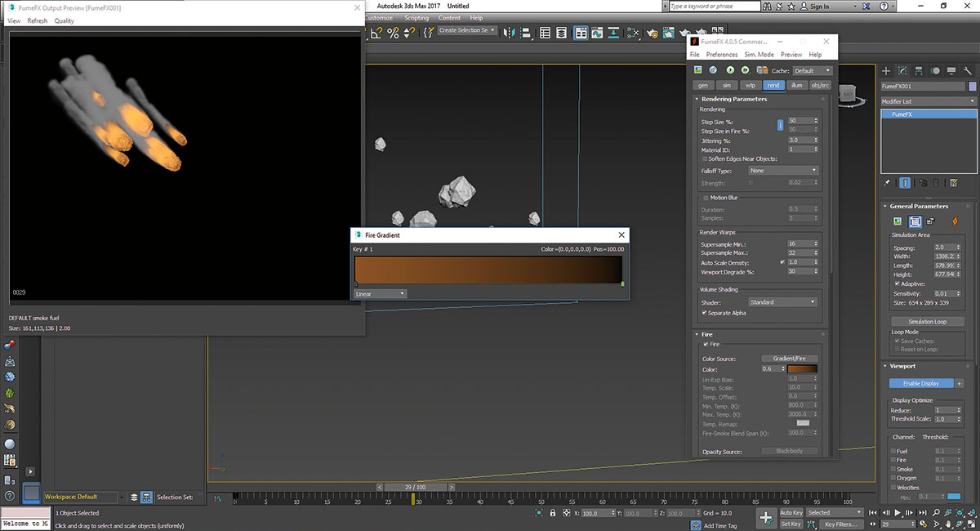This screenshot has height=531, width=980.
Task: Click the Key Filters button
Action: 841,524
